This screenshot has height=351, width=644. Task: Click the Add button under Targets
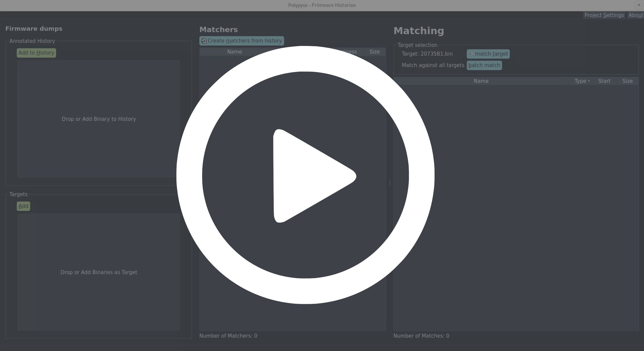(23, 206)
